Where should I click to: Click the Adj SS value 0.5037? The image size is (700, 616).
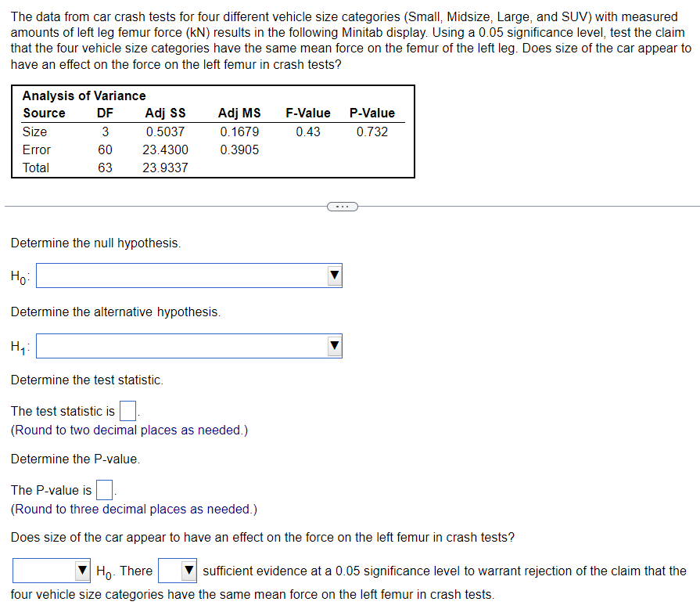[x=165, y=131]
